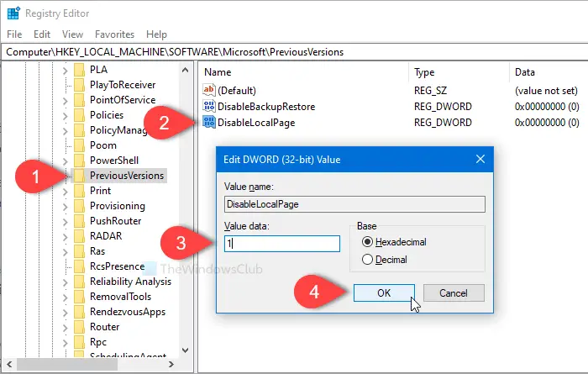Click the tree horizontal scrollbar thumb
The height and width of the screenshot is (374, 588).
[x=67, y=364]
